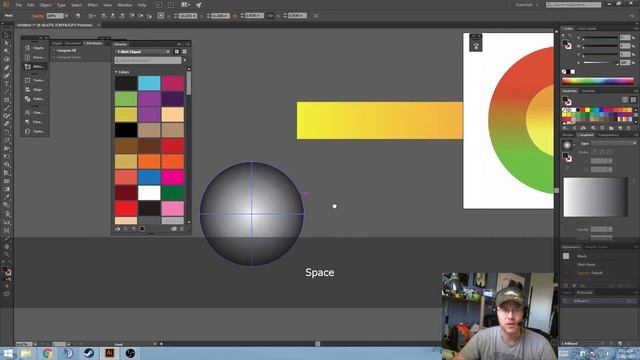Image resolution: width=640 pixels, height=360 pixels.
Task: Click the Chrome icon in the taskbar
Action: (47, 353)
